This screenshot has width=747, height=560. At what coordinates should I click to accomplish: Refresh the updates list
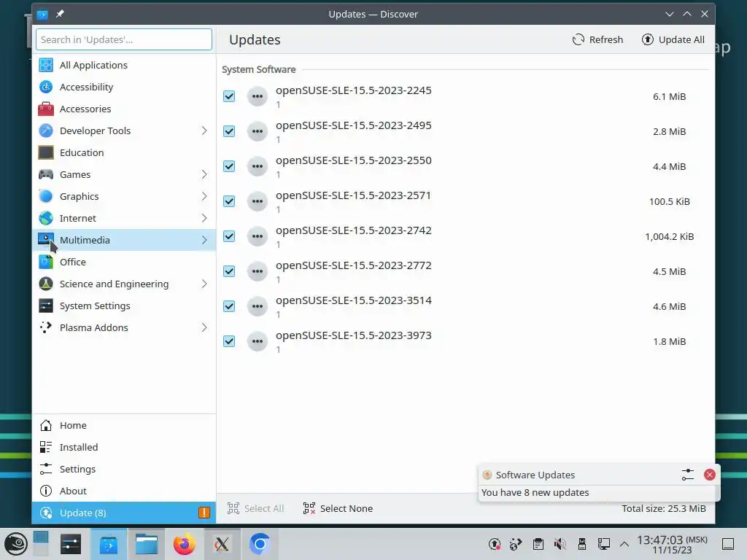[x=598, y=40]
